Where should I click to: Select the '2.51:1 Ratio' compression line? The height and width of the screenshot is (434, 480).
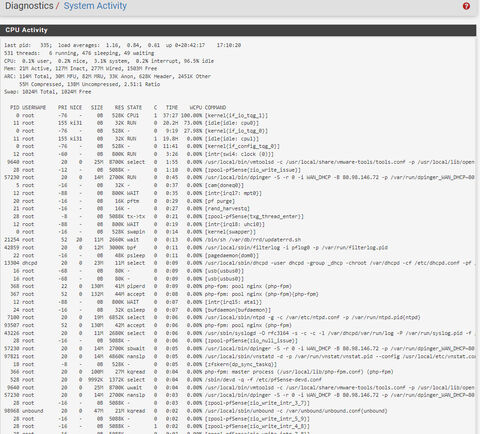tap(89, 84)
